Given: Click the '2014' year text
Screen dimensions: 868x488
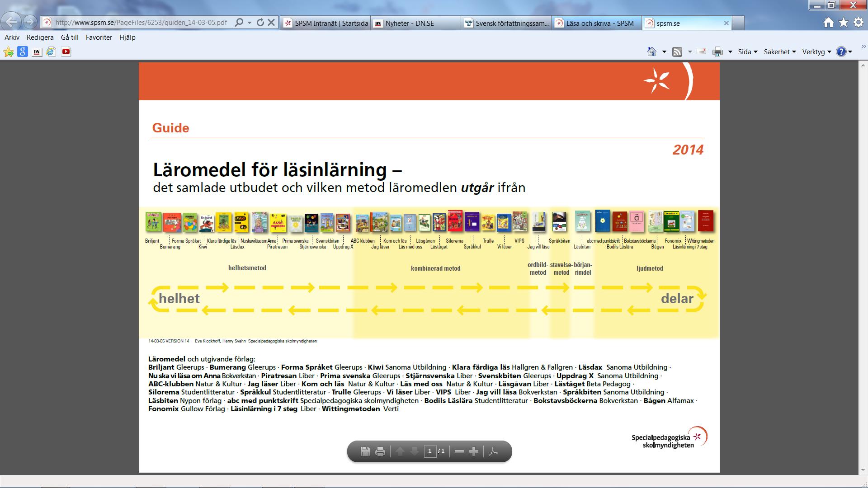Looking at the screenshot, I should click(x=688, y=150).
